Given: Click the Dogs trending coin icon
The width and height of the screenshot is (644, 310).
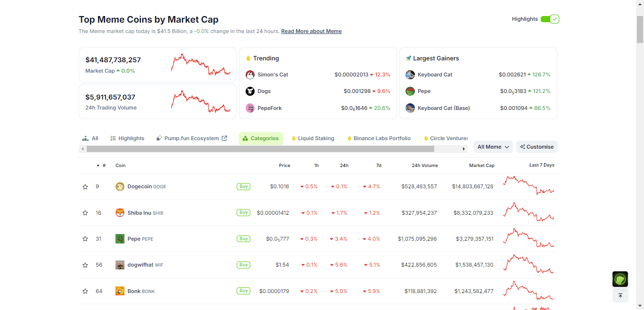Looking at the screenshot, I should coord(250,91).
